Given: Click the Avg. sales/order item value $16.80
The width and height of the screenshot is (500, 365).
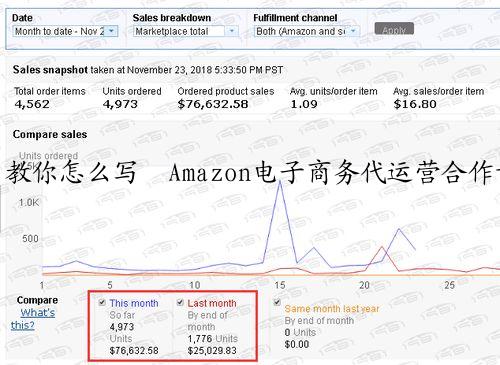Looking at the screenshot, I should click(x=415, y=104).
